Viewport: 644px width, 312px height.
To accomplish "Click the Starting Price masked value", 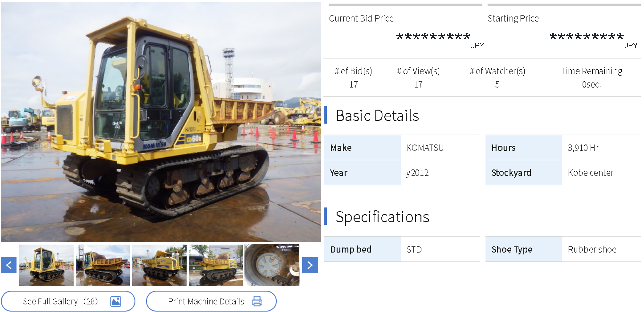I will (586, 37).
